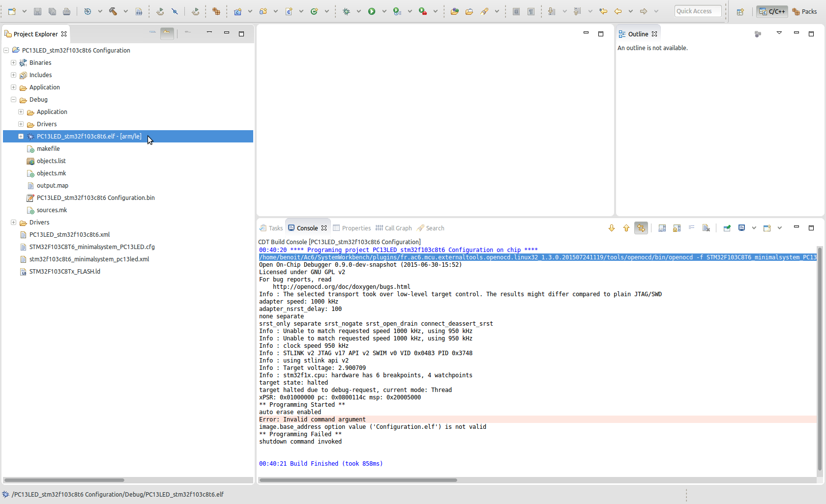Switch to the Call Graph tab
This screenshot has height=504, width=826.
pos(394,228)
